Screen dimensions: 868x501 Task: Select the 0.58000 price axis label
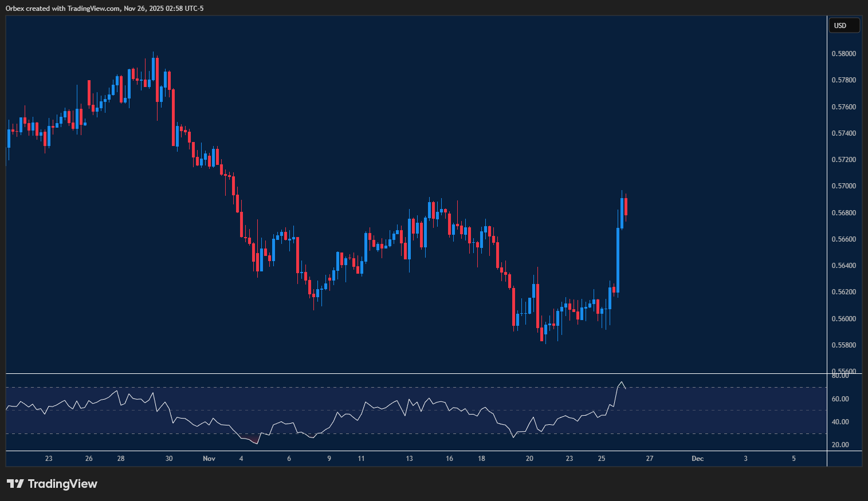pos(843,53)
